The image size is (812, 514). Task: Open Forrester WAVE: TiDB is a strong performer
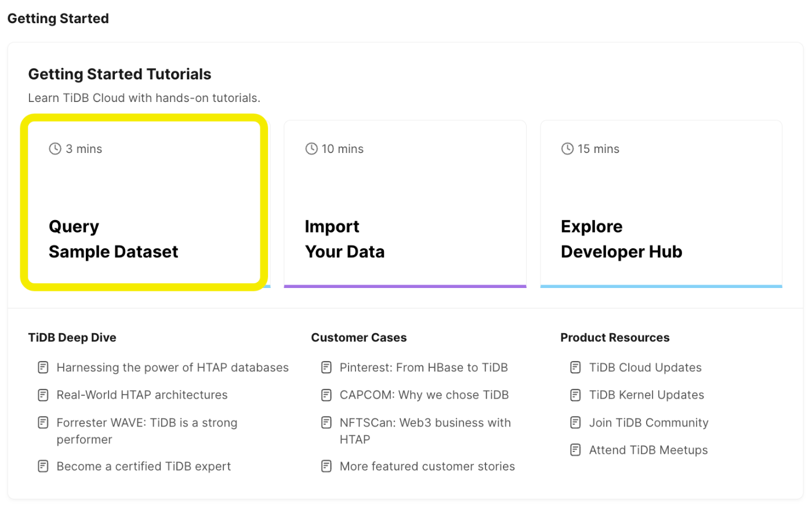(x=147, y=431)
